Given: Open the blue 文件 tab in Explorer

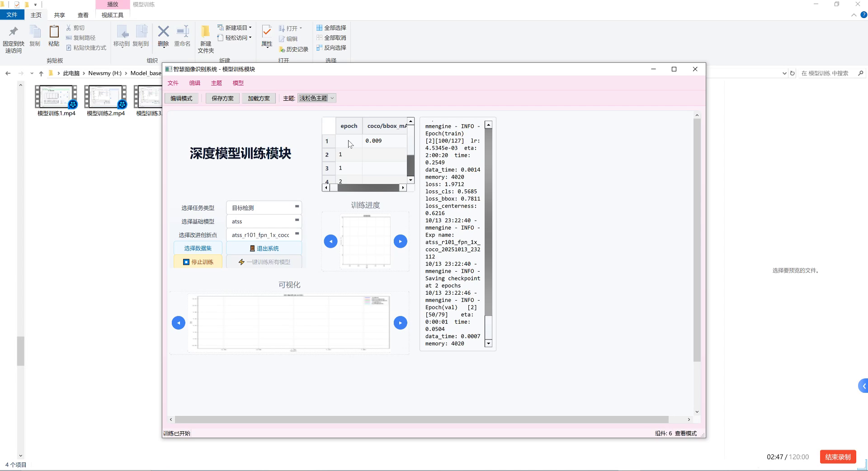Looking at the screenshot, I should [12, 15].
